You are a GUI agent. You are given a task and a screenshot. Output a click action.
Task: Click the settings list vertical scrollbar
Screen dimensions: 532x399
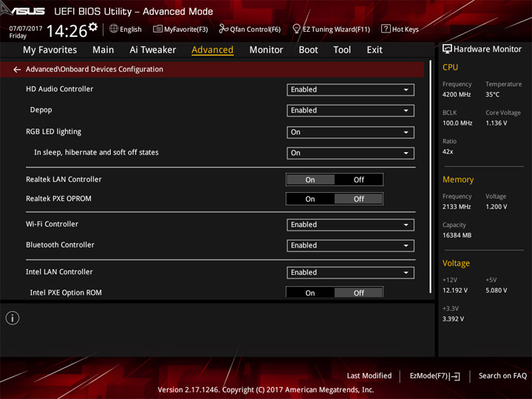pyautogui.click(x=431, y=177)
